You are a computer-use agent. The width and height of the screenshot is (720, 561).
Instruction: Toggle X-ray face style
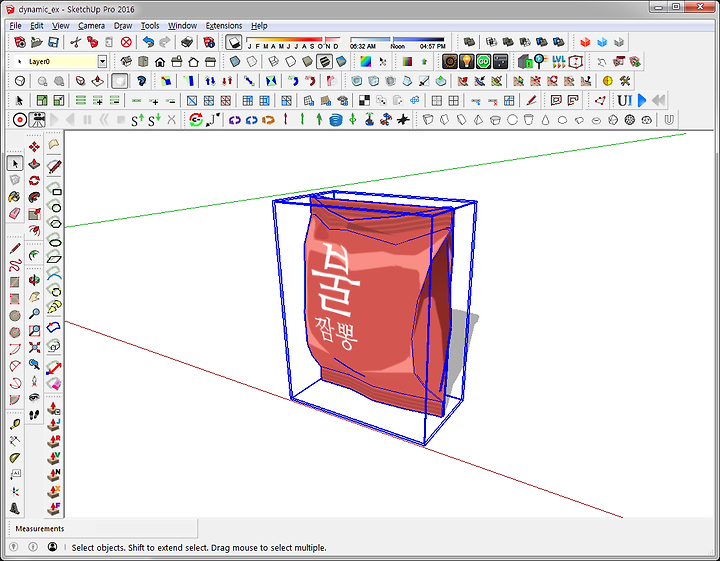click(x=235, y=62)
